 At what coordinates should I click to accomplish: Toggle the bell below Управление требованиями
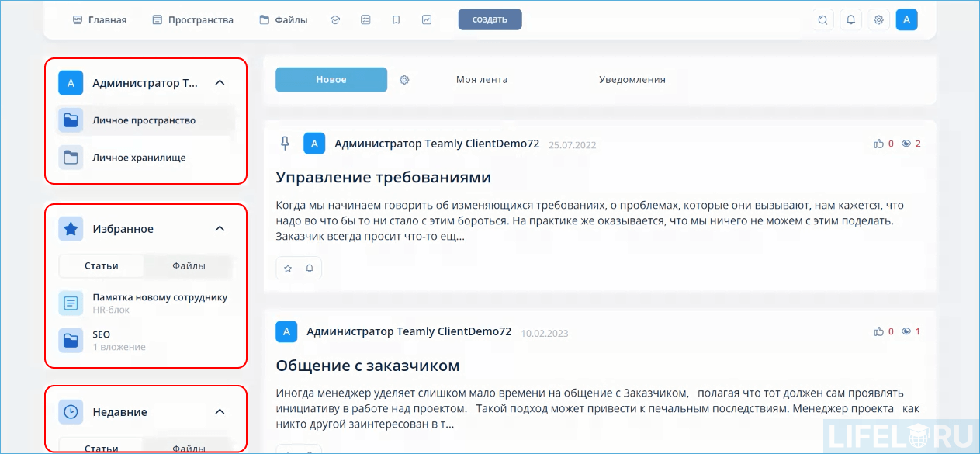click(x=310, y=268)
